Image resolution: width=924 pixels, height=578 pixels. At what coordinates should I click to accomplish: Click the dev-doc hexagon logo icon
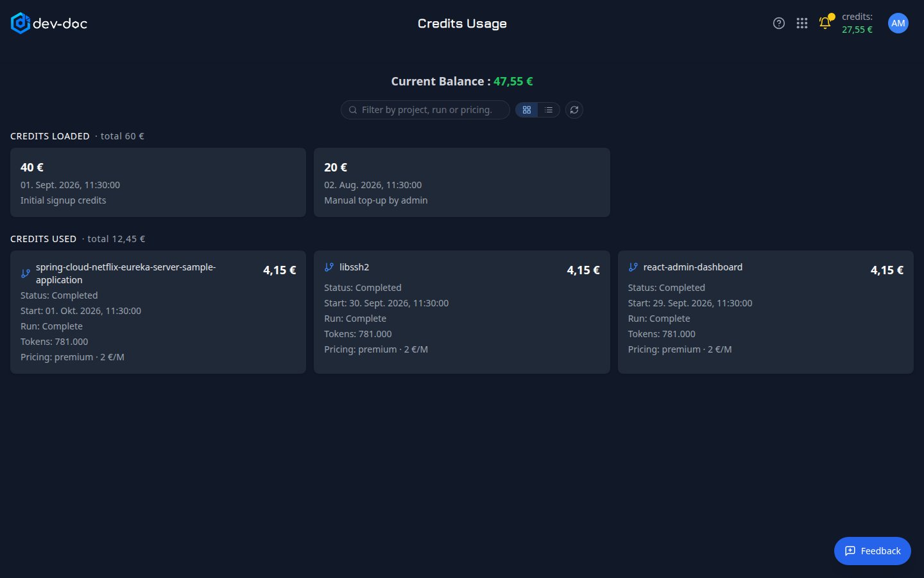(x=21, y=23)
